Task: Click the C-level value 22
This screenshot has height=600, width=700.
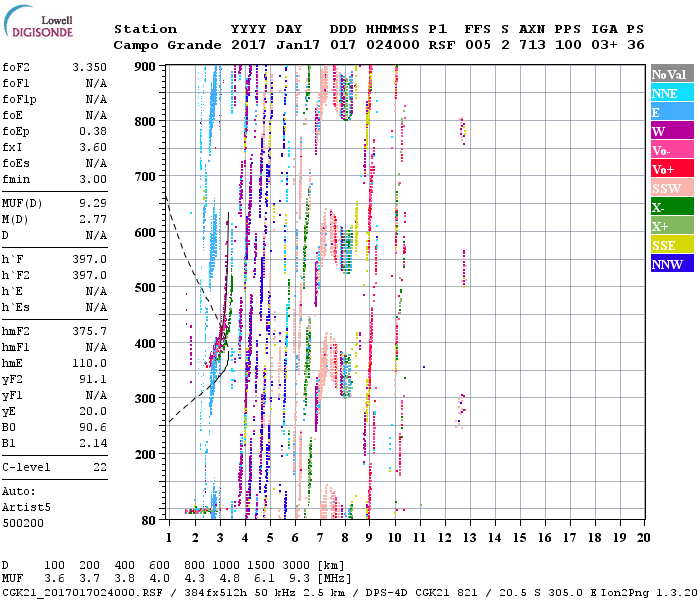Action: pyautogui.click(x=100, y=467)
